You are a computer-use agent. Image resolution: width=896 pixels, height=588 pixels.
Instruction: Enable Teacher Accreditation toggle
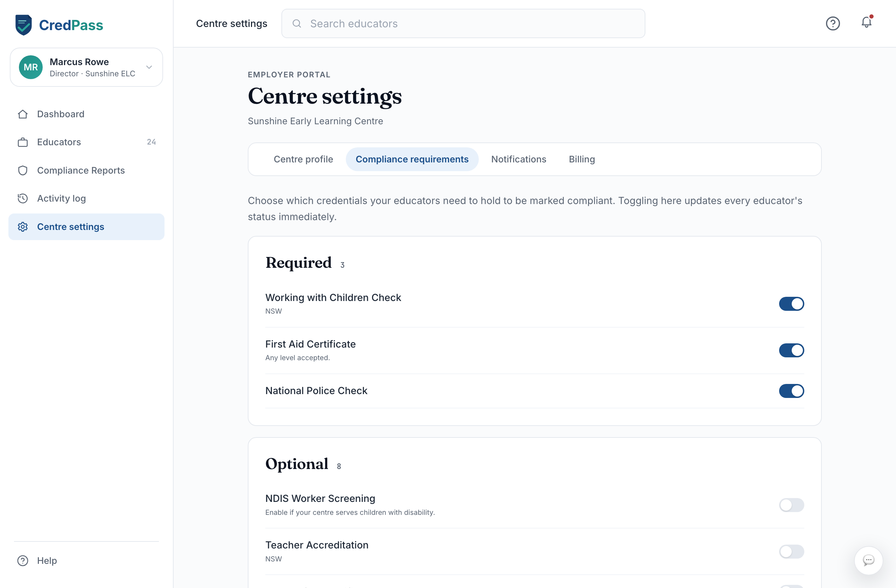click(x=791, y=552)
